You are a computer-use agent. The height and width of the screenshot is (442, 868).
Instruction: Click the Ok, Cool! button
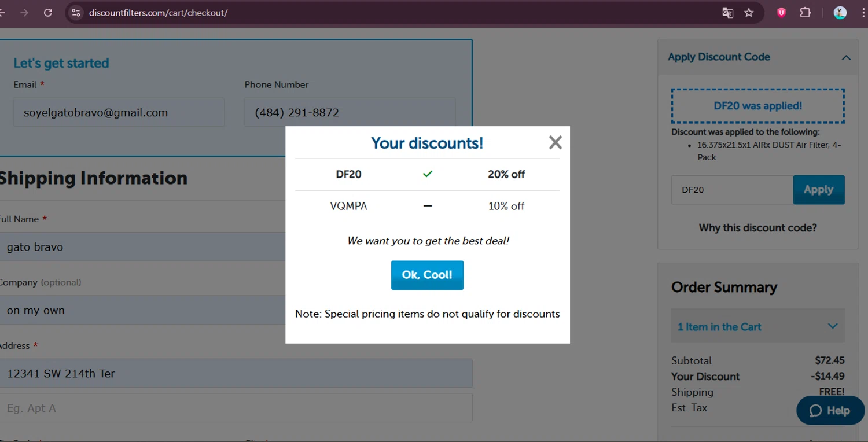[x=427, y=275]
